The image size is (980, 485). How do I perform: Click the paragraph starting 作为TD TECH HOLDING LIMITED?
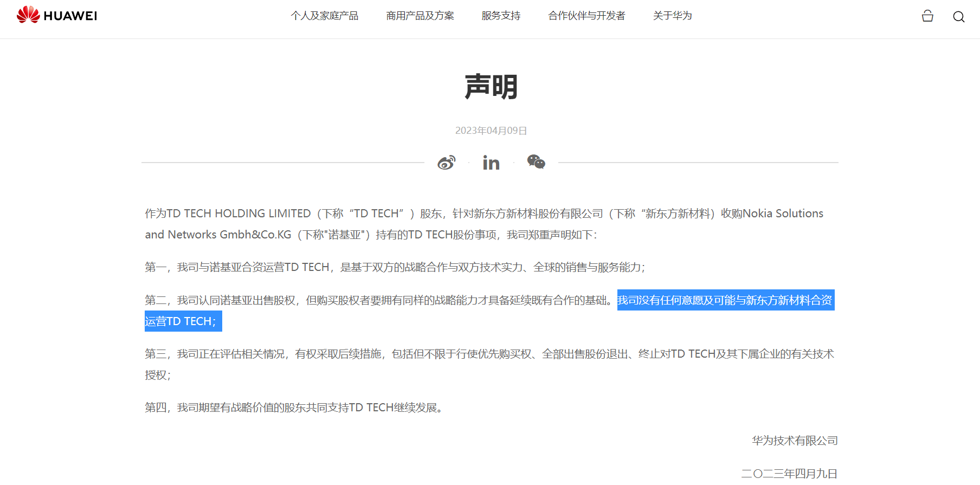(484, 224)
